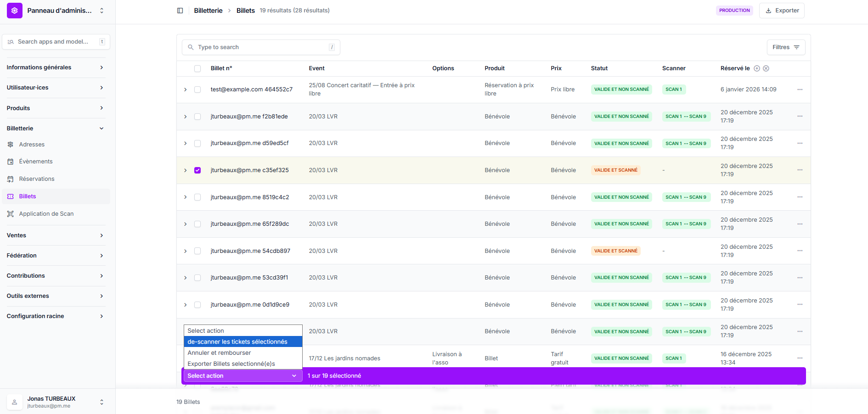The width and height of the screenshot is (868, 414).
Task: Open the Filtres button
Action: (786, 47)
